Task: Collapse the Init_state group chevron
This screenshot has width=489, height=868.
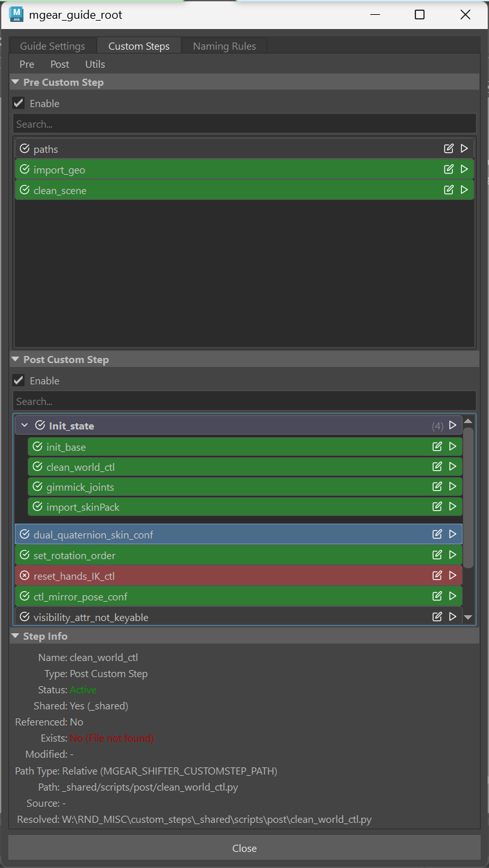Action: point(25,426)
